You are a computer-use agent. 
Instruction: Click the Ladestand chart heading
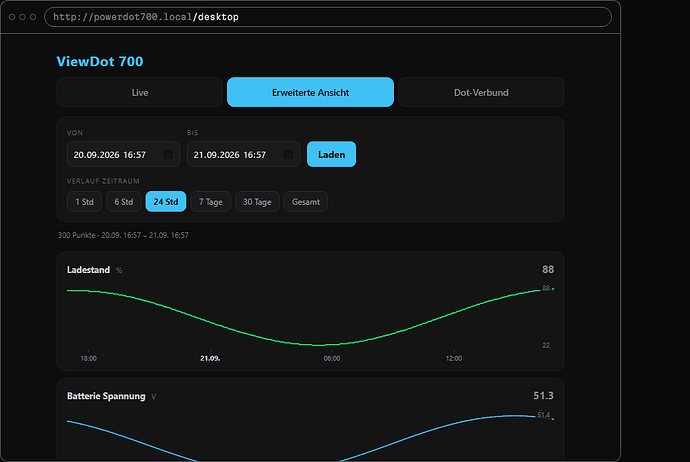pos(88,270)
